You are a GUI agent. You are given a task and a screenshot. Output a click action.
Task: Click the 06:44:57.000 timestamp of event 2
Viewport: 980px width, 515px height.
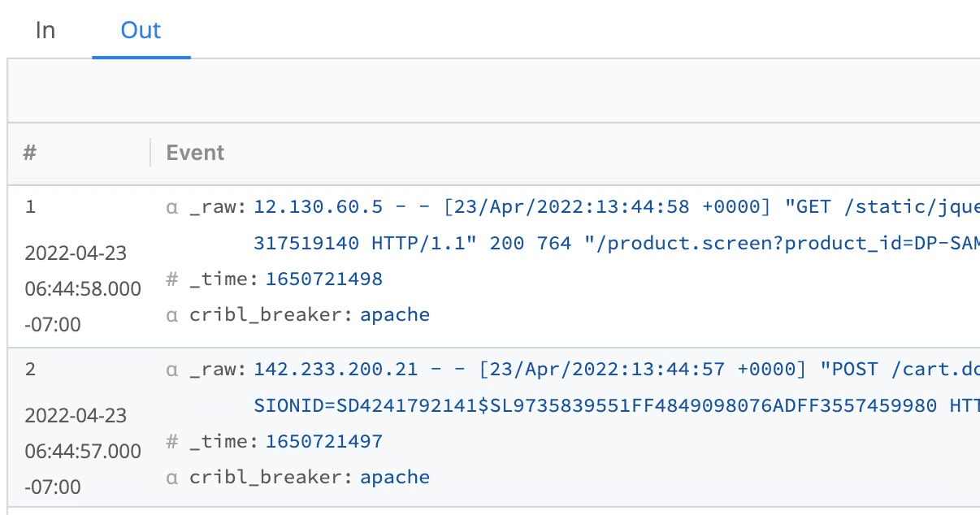83,451
